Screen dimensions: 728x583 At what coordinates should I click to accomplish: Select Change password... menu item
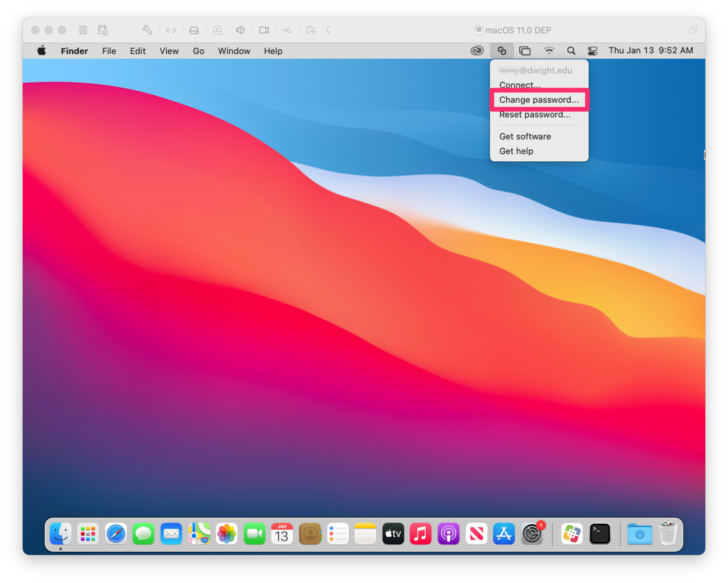pyautogui.click(x=539, y=100)
